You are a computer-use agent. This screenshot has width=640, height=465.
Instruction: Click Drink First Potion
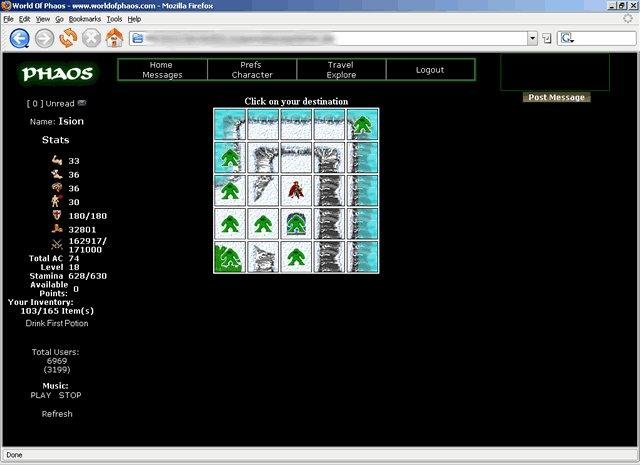point(57,323)
